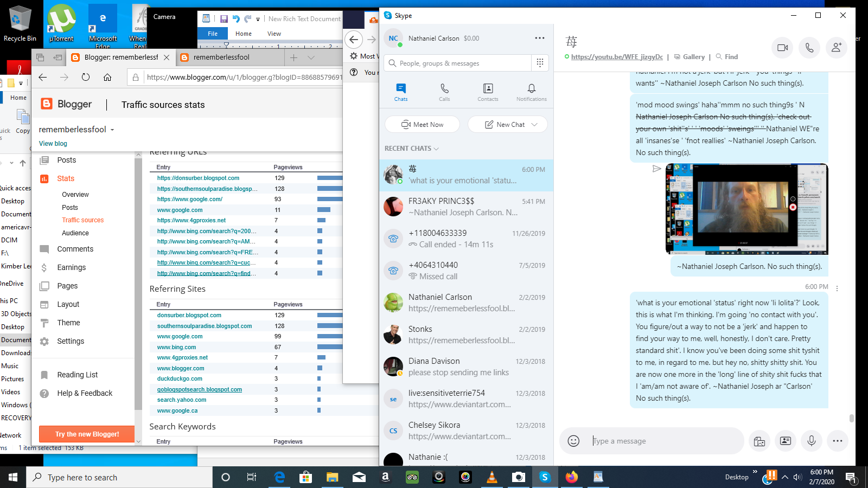Open the Diana Davison conversation
Screen dimensions: 868x488
pos(466,367)
